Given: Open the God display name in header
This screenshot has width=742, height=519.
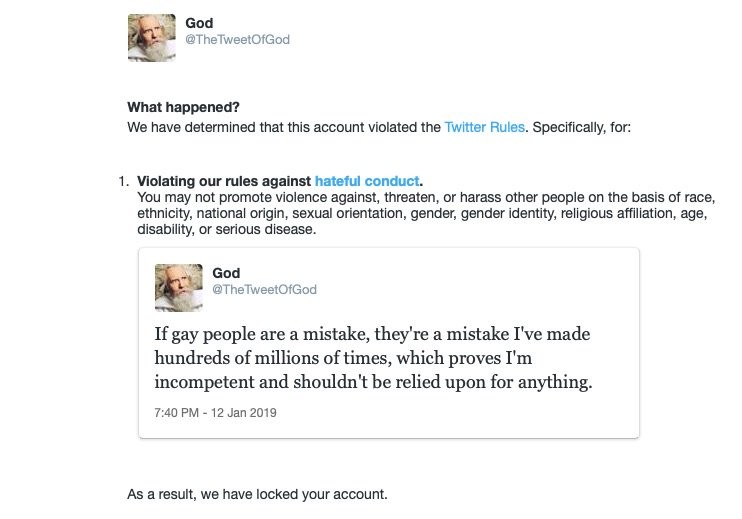Looking at the screenshot, I should point(199,22).
